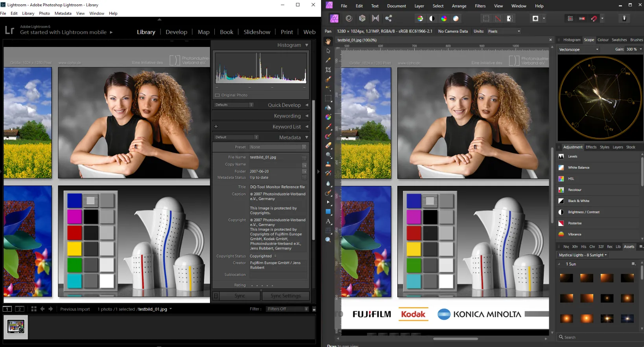Toggle the filter lock switch beside Filters Off
644x347 pixels.
pyautogui.click(x=314, y=309)
